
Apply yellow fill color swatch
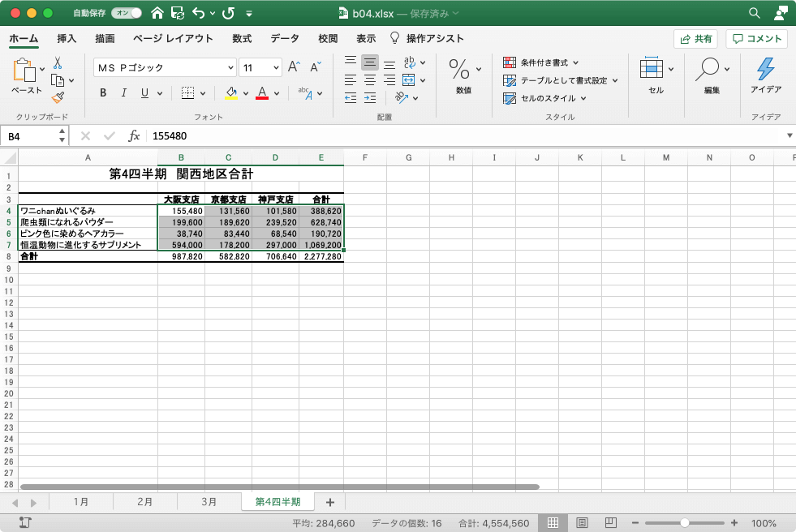point(231,92)
